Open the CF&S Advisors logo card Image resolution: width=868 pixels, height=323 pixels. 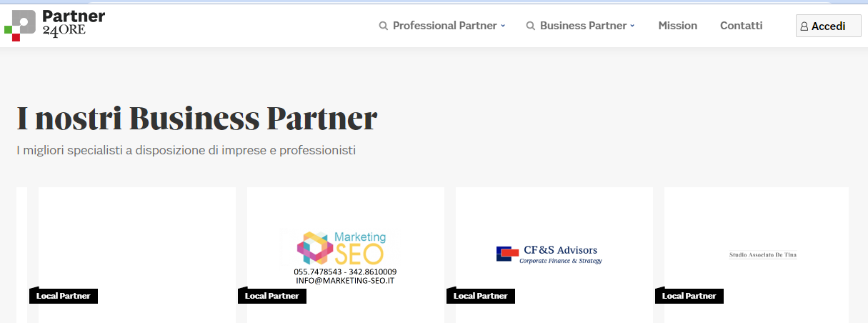[x=554, y=255]
